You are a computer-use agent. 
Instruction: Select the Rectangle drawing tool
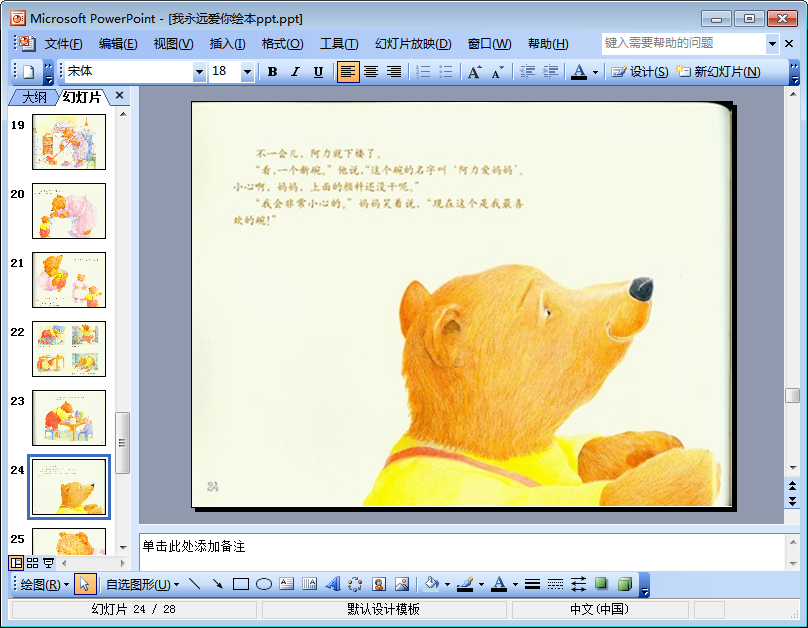pyautogui.click(x=241, y=584)
